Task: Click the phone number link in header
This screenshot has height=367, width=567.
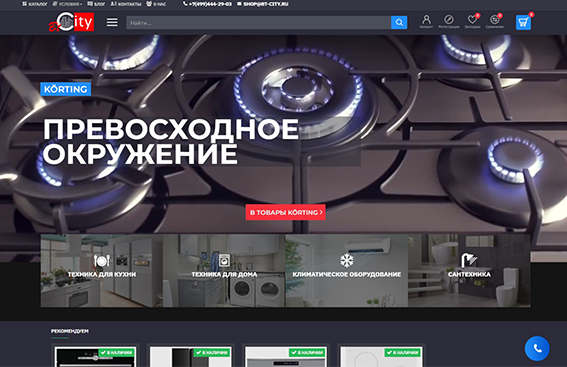Action: click(x=208, y=4)
